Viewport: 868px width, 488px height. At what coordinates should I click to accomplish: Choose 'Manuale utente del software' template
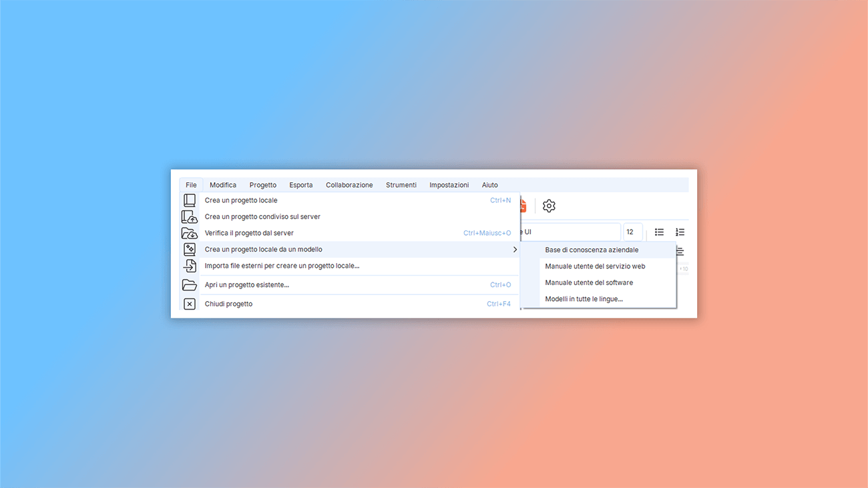click(x=588, y=282)
